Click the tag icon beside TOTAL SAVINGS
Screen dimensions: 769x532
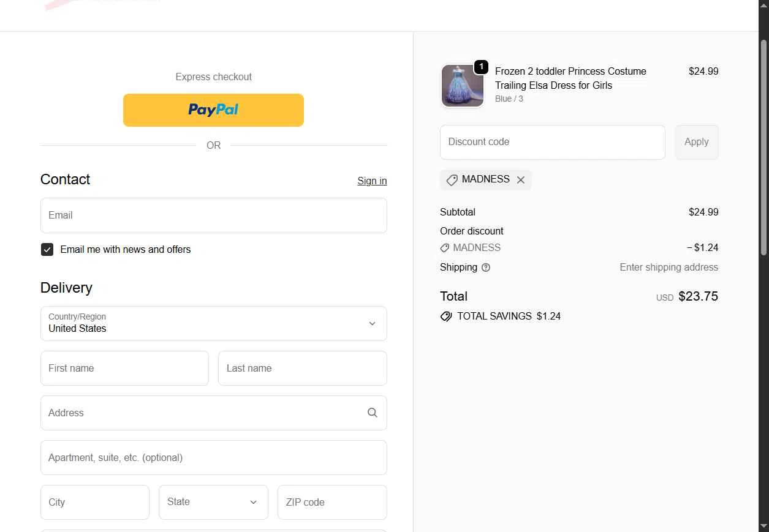[x=446, y=317]
